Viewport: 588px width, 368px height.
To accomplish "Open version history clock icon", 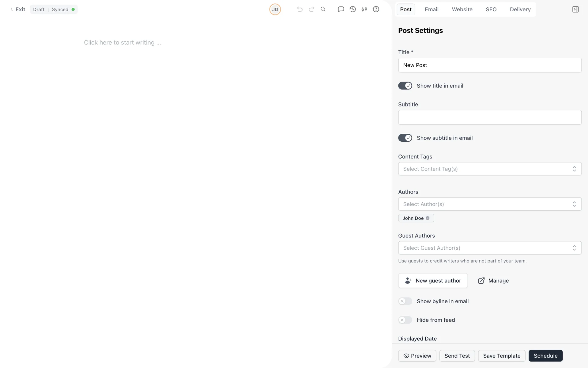I will [352, 9].
